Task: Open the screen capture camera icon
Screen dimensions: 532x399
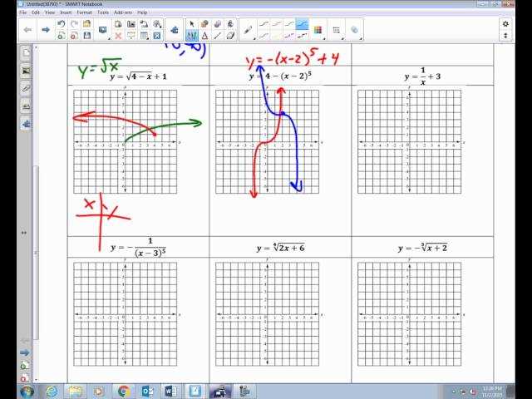Action: [131, 24]
